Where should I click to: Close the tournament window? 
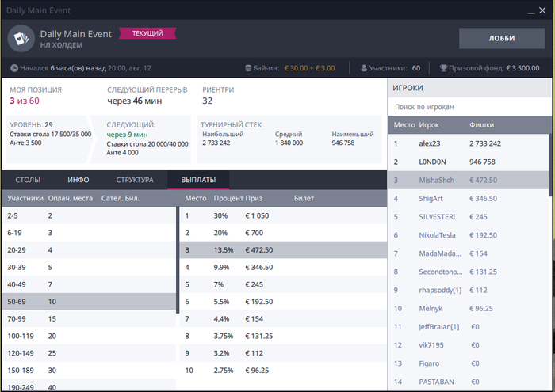[x=542, y=10]
